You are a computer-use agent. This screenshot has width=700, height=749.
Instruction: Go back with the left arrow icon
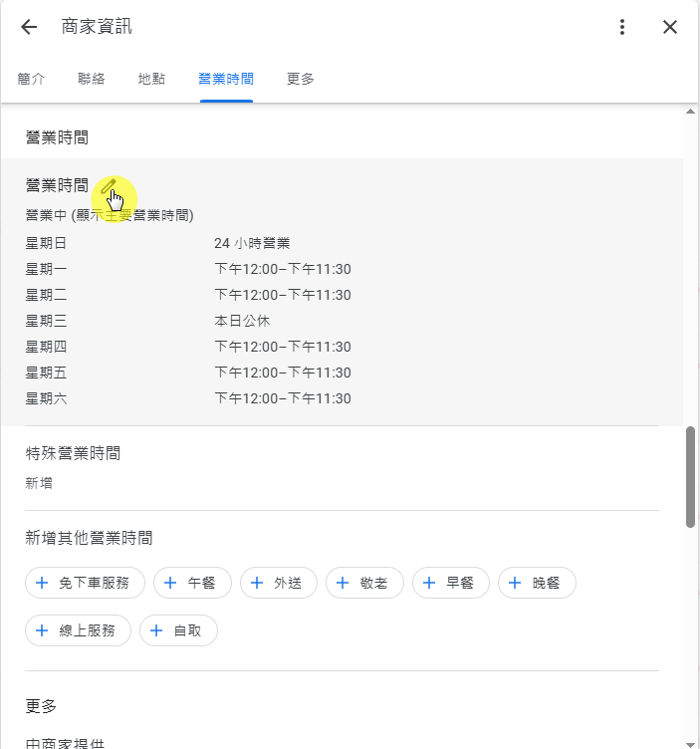[x=29, y=27]
